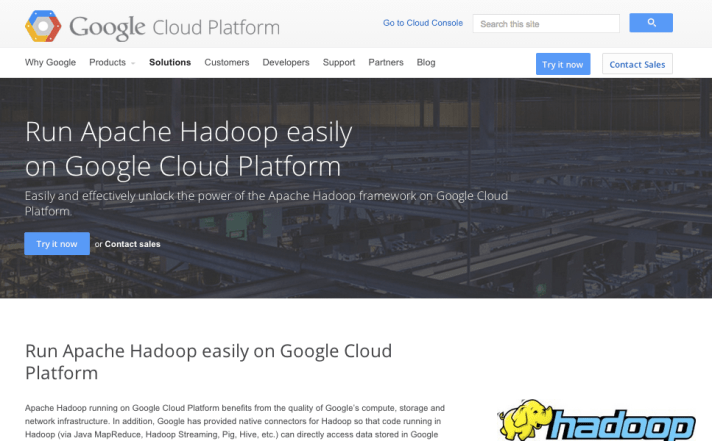Open the Developers nav item
The width and height of the screenshot is (712, 441).
tap(286, 62)
